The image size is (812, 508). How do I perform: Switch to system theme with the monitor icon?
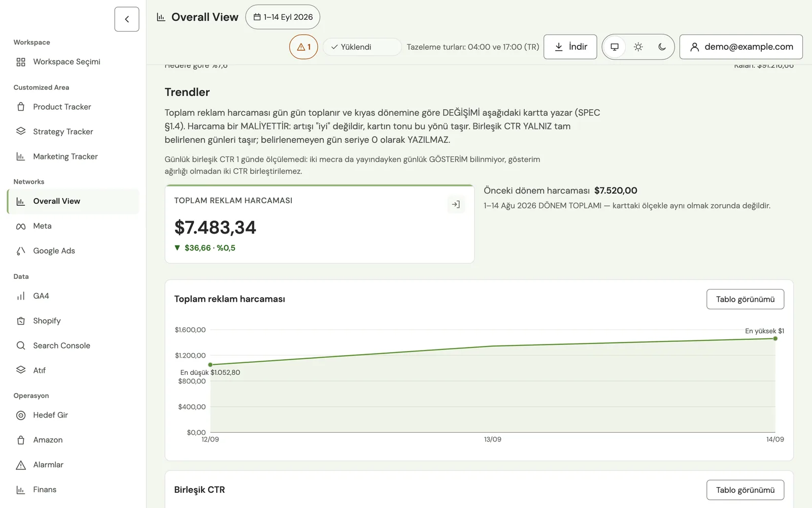(x=615, y=47)
